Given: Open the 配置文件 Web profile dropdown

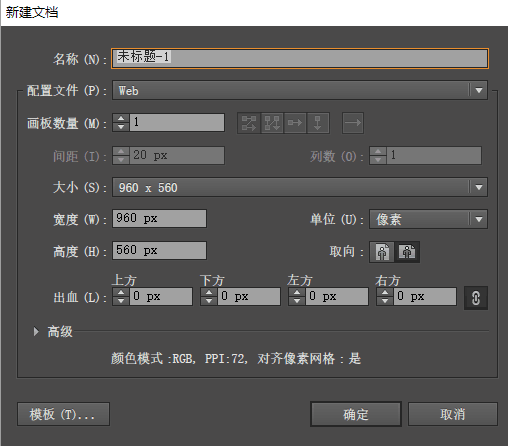Looking at the screenshot, I should pyautogui.click(x=300, y=90).
